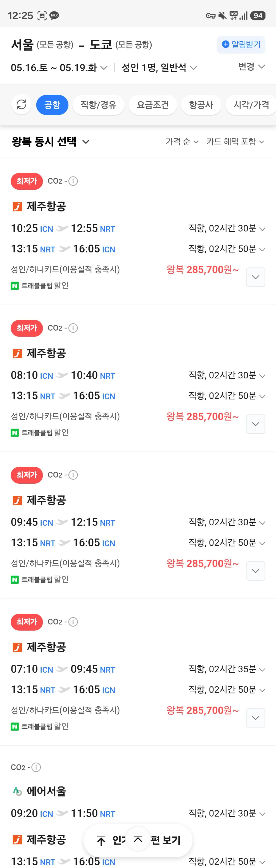
Task: Click the refresh search results icon
Action: click(x=21, y=105)
